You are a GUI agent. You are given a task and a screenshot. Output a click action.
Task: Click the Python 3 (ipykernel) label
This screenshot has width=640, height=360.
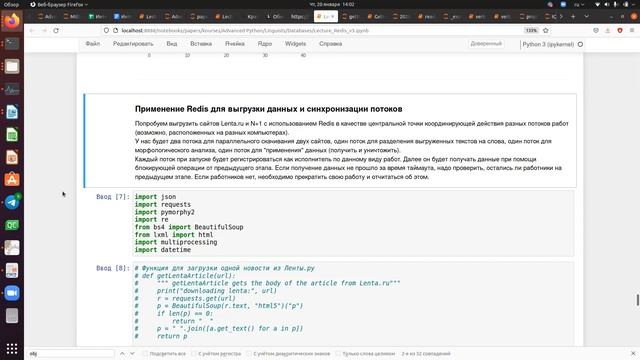[548, 44]
